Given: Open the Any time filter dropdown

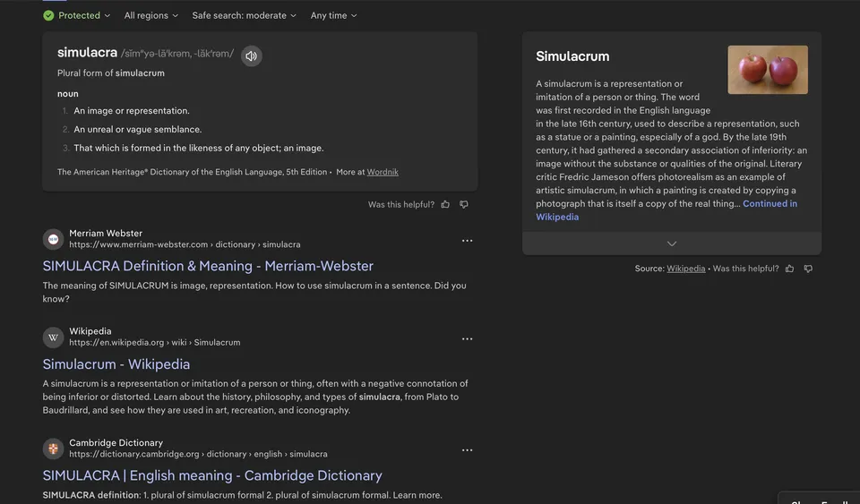Looking at the screenshot, I should click(x=333, y=15).
